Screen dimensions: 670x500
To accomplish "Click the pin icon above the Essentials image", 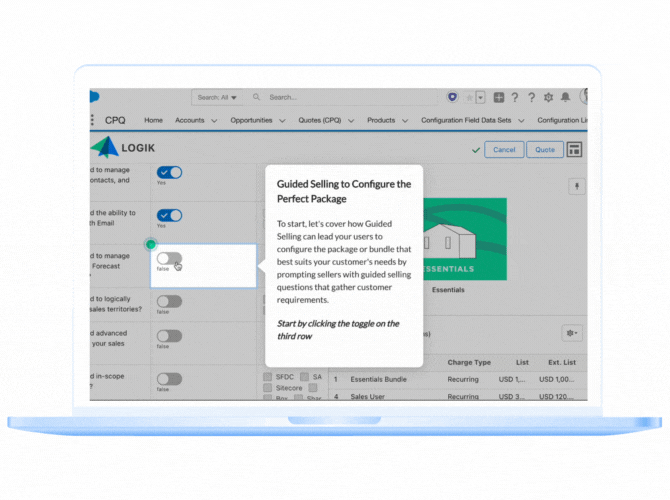I will (x=577, y=186).
